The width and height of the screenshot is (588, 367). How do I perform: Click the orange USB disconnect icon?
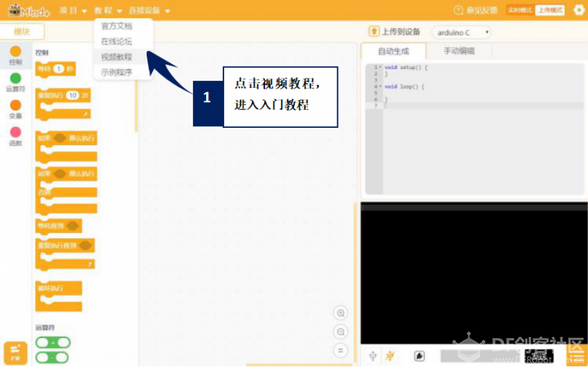(390, 355)
